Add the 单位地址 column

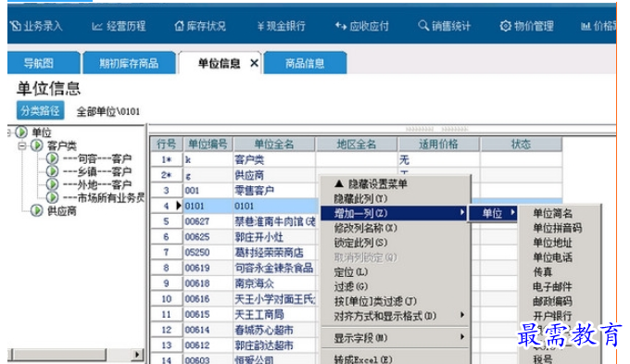pyautogui.click(x=552, y=243)
